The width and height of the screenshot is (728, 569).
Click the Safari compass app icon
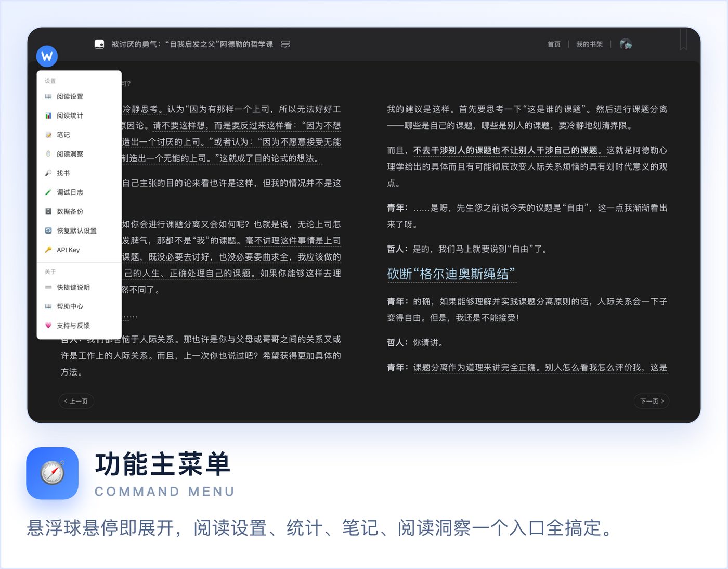(53, 473)
